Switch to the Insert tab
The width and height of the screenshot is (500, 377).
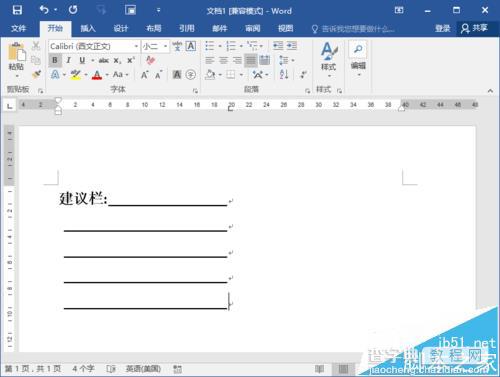(88, 29)
